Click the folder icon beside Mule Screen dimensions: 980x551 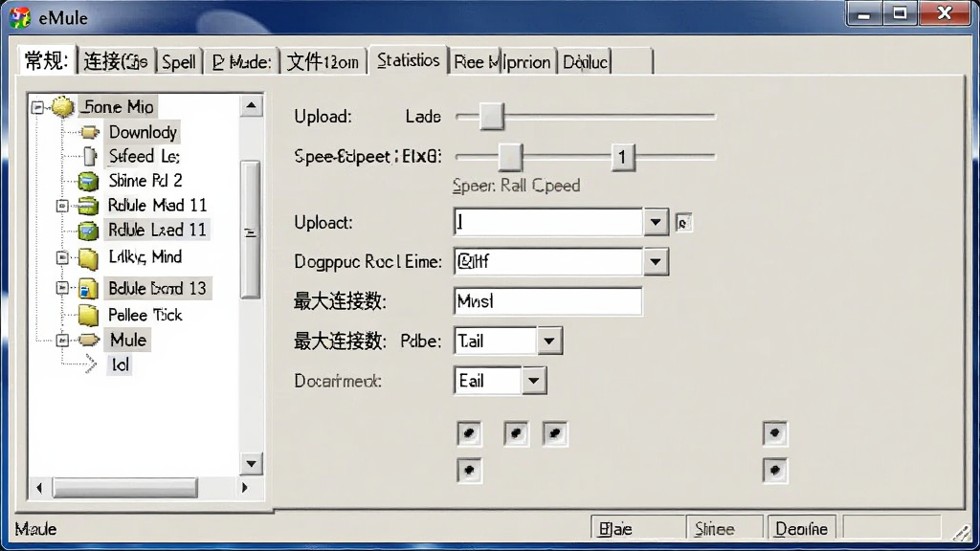click(x=89, y=340)
